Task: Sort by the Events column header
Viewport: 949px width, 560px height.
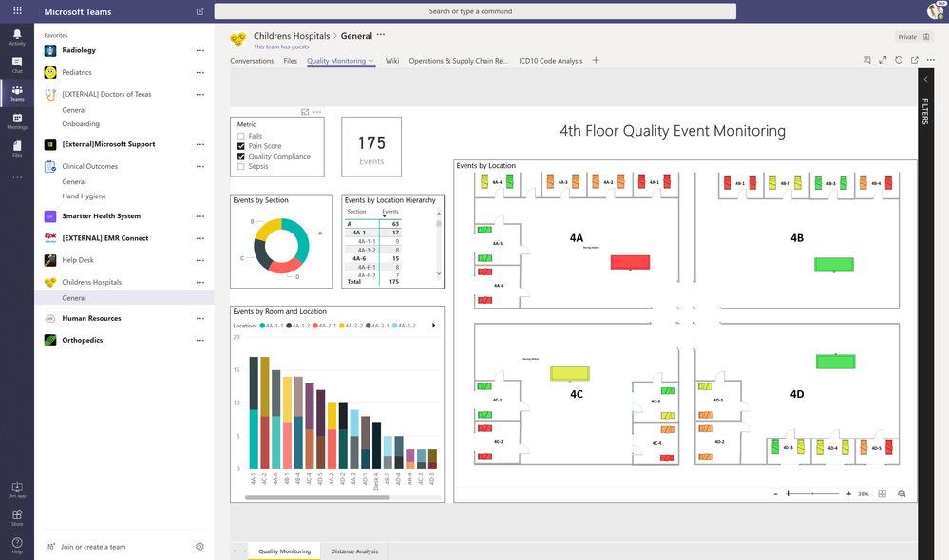Action: point(390,212)
